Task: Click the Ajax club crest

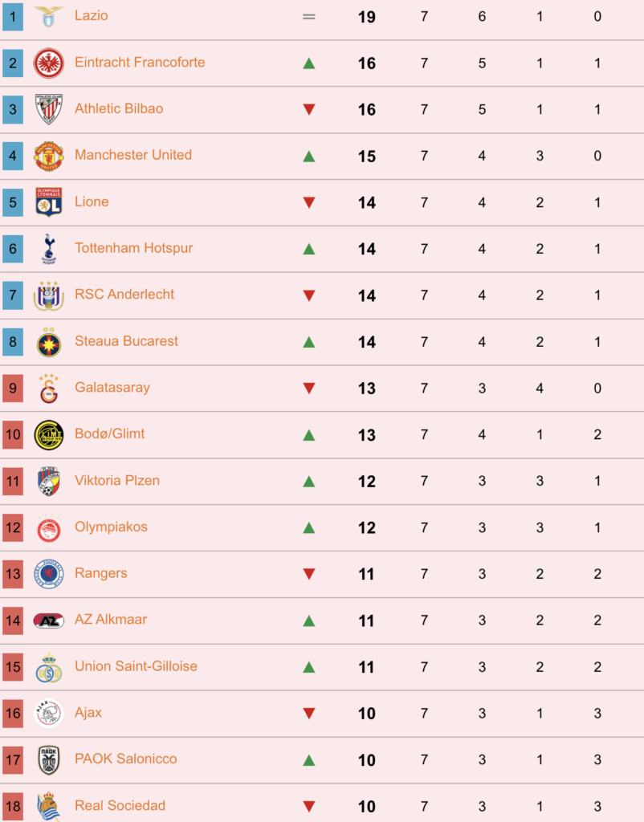Action: pyautogui.click(x=49, y=713)
